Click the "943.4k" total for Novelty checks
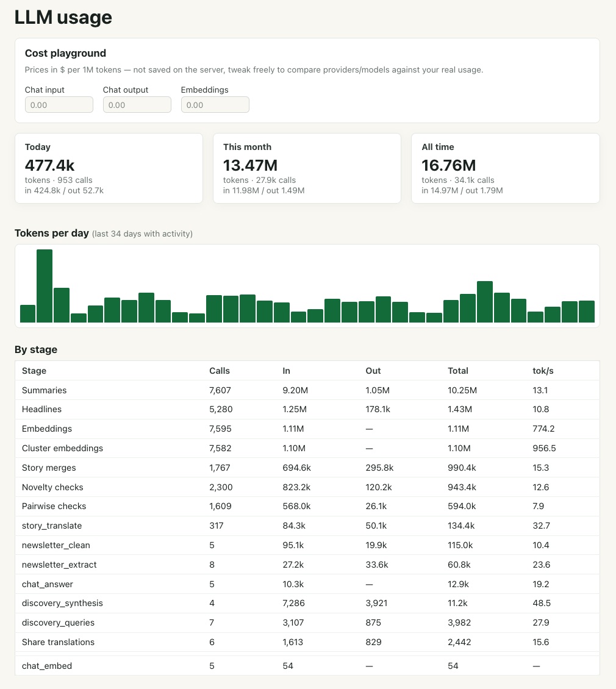 [x=462, y=487]
